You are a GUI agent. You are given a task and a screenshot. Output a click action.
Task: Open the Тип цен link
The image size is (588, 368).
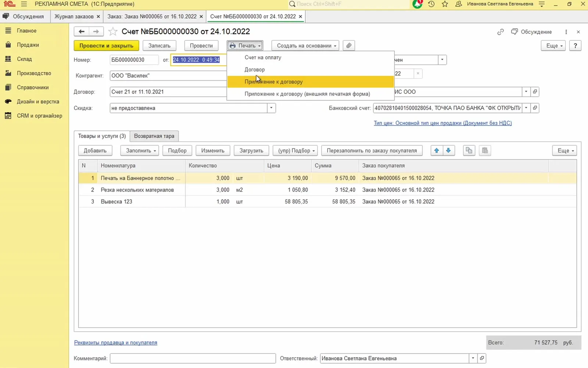442,123
